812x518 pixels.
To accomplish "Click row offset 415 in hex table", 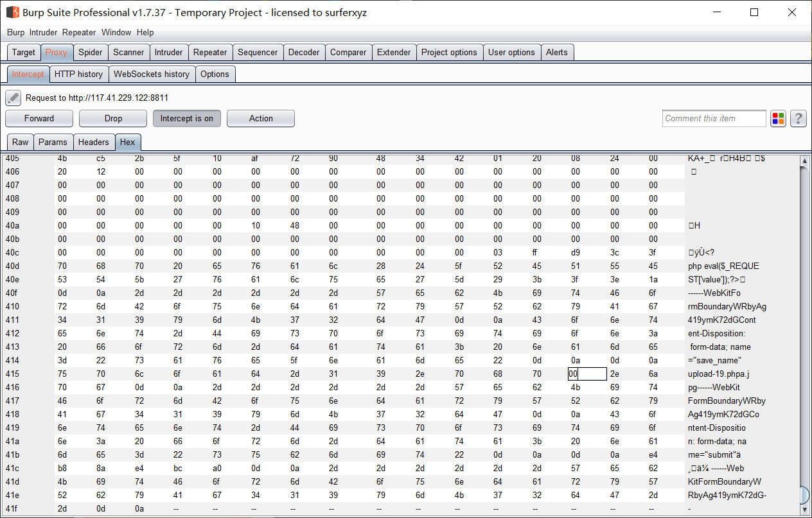I will pyautogui.click(x=12, y=374).
